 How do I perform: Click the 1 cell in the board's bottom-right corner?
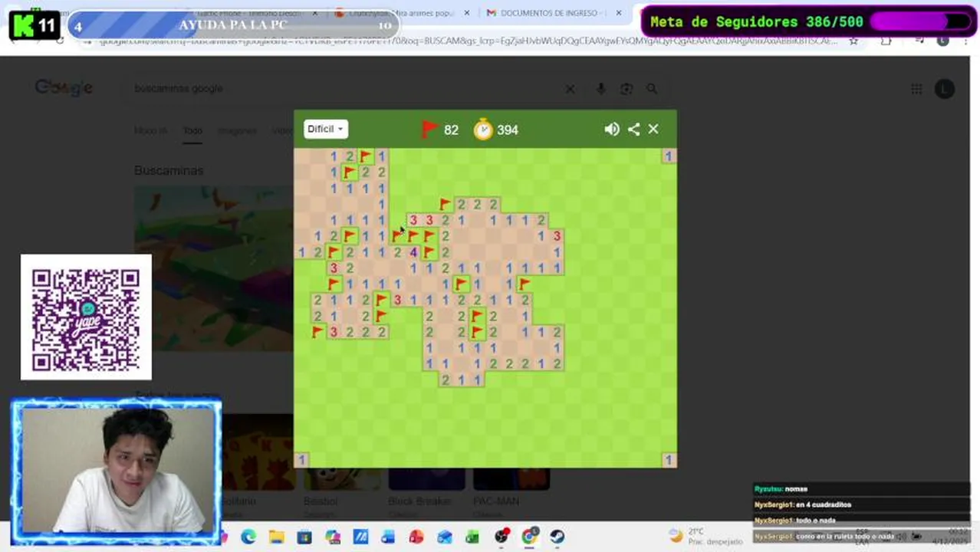669,460
